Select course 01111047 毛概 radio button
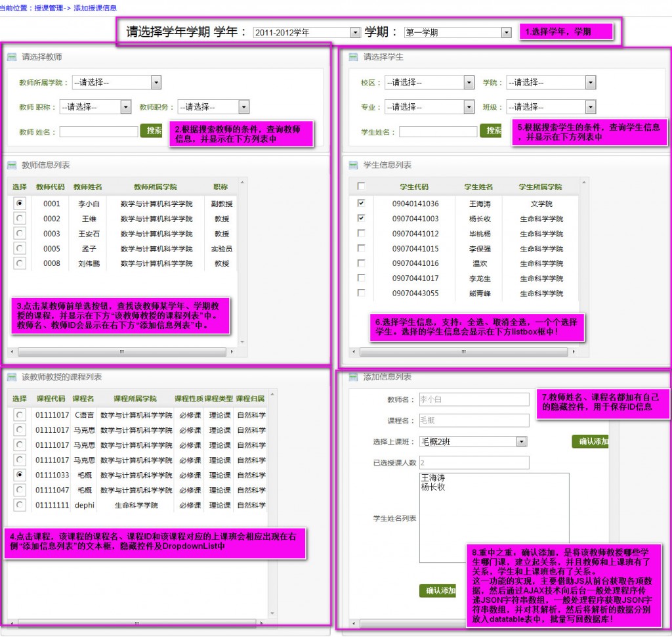 click(x=20, y=490)
